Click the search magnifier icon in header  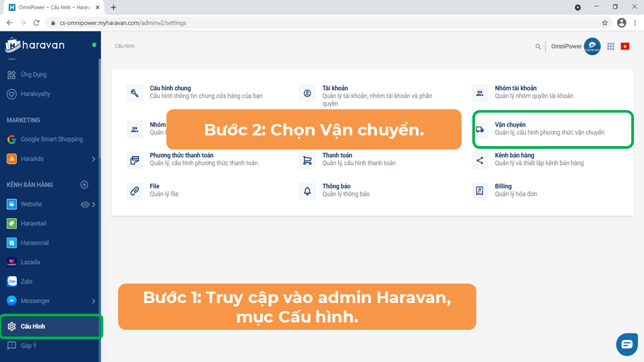[537, 47]
